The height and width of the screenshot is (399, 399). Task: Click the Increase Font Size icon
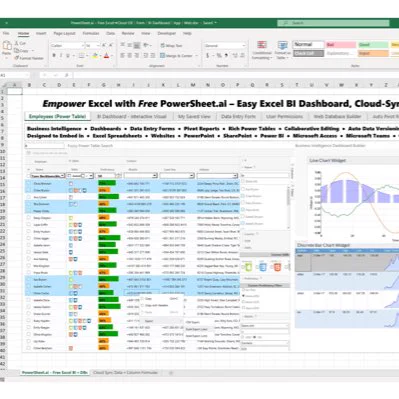tap(104, 45)
